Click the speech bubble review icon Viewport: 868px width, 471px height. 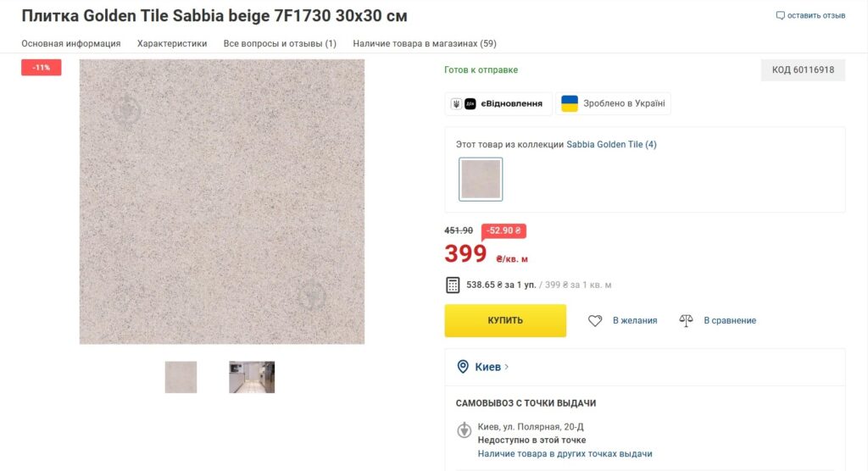click(x=780, y=15)
